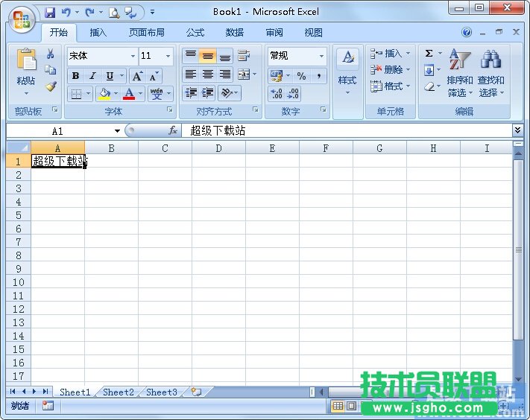This screenshot has height=420, width=530.
Task: Toggle Bold formatting
Action: 75,76
